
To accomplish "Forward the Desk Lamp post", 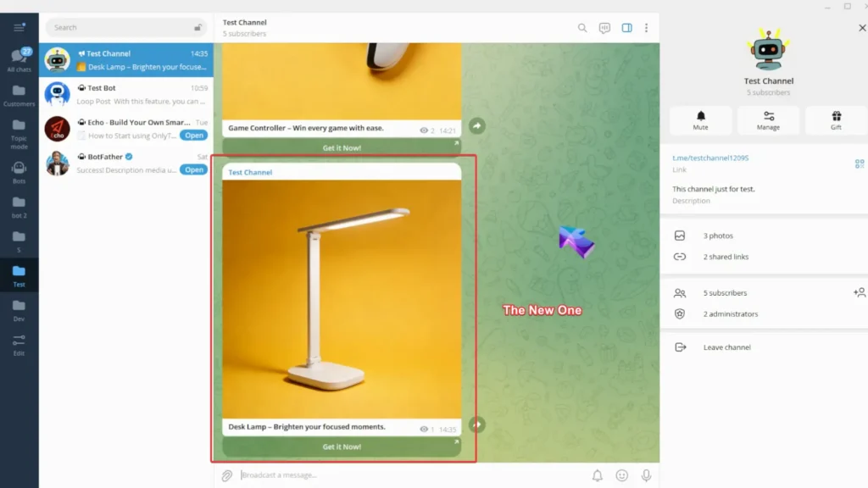I will tap(477, 425).
